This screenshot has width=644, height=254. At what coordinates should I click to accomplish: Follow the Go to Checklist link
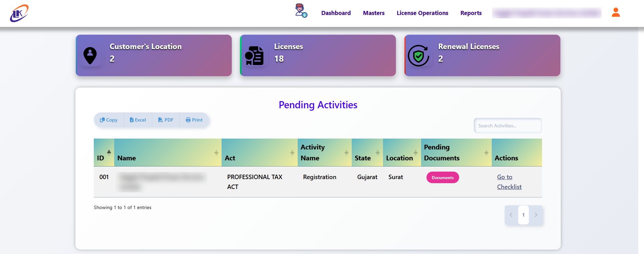tap(509, 182)
